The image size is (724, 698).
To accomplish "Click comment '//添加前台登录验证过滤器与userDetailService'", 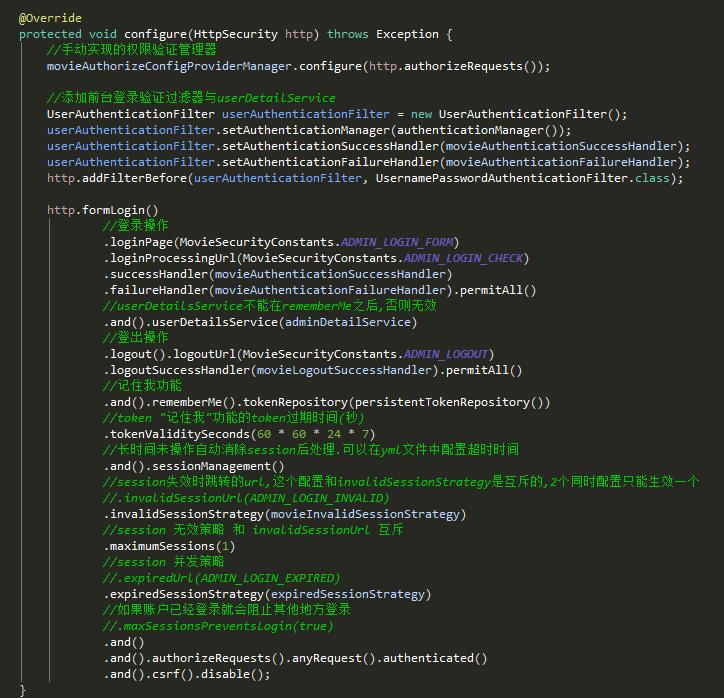I will (x=191, y=98).
